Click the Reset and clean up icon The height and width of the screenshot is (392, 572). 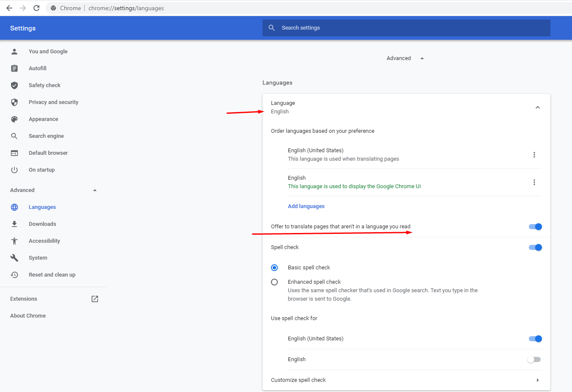14,275
